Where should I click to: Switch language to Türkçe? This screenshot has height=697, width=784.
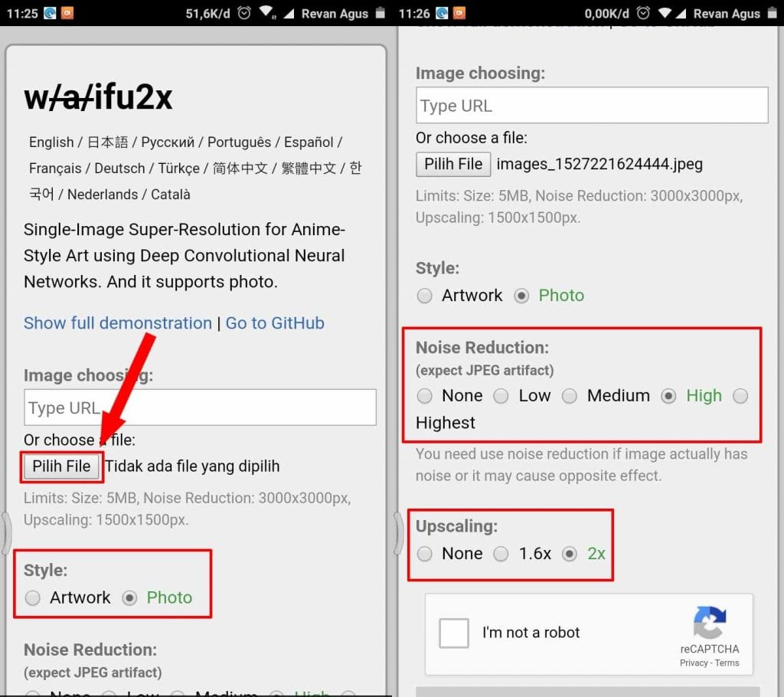click(x=178, y=168)
